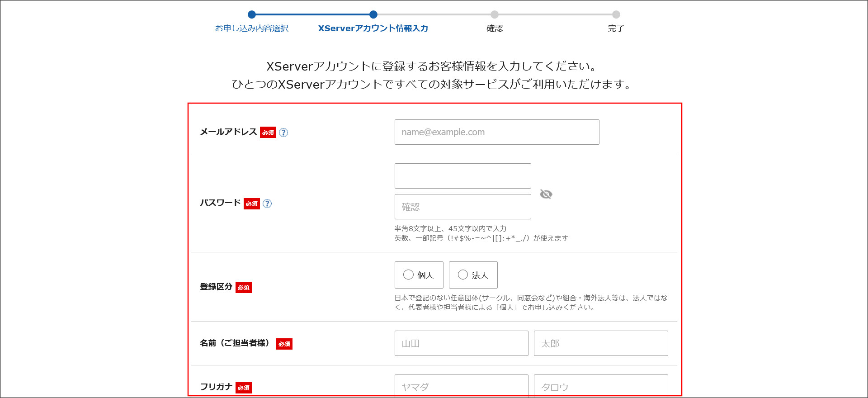Toggle password visibility eye icon

coord(546,194)
